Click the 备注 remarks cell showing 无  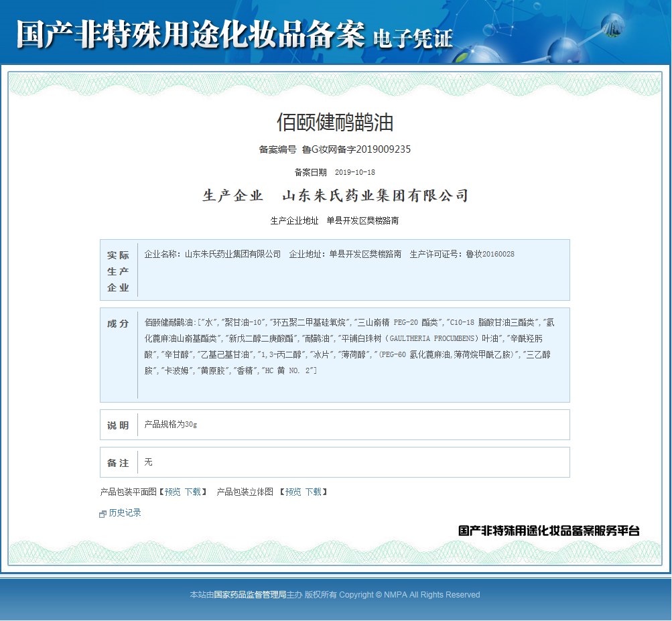[147, 462]
